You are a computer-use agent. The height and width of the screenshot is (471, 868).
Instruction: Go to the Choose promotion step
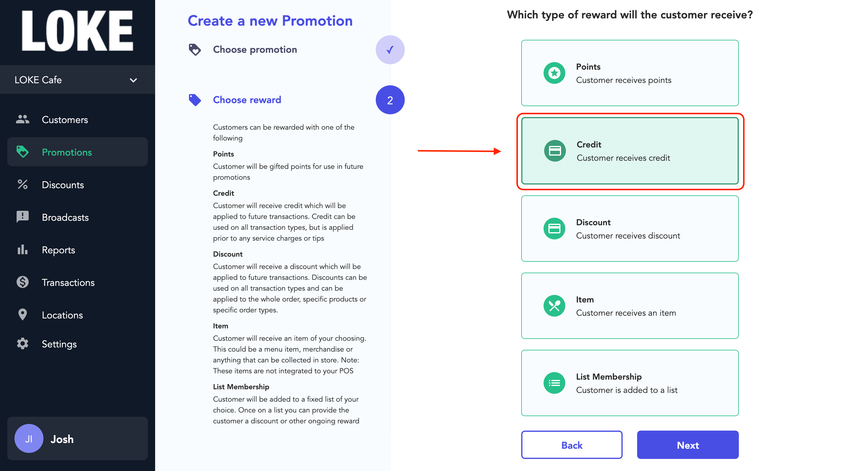(x=255, y=49)
